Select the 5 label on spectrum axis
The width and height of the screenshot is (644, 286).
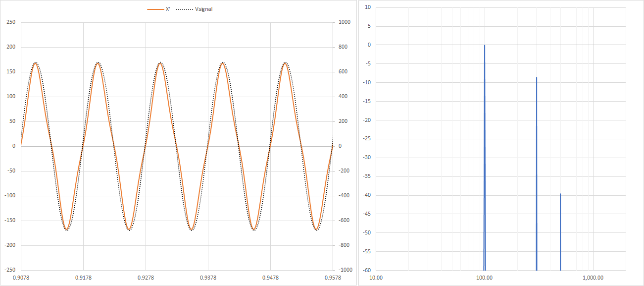[x=369, y=26]
